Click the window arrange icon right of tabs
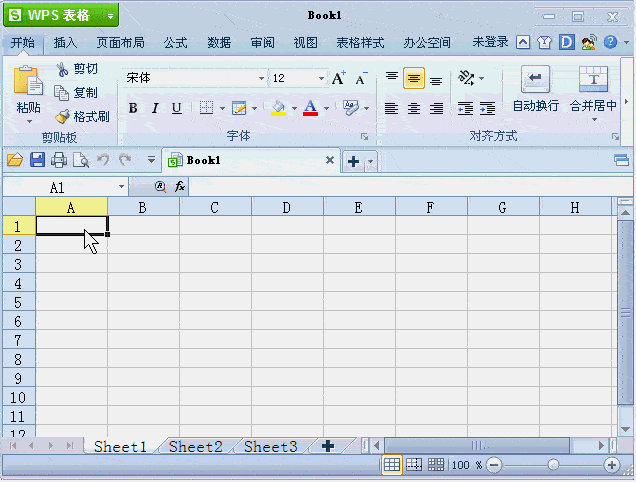636x482 pixels. 621,160
